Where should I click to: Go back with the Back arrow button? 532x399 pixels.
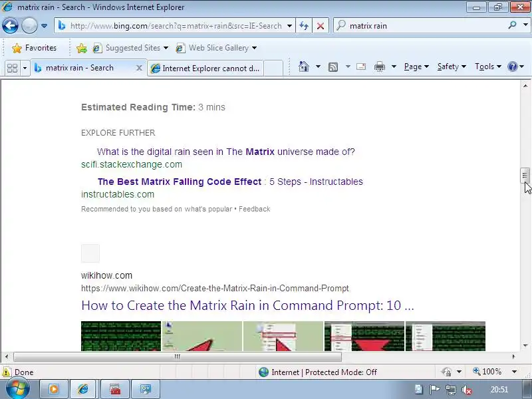(x=10, y=26)
